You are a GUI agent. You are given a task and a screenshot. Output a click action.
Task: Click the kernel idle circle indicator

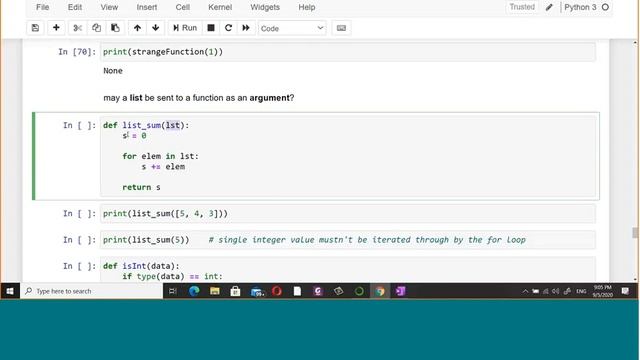(x=605, y=7)
